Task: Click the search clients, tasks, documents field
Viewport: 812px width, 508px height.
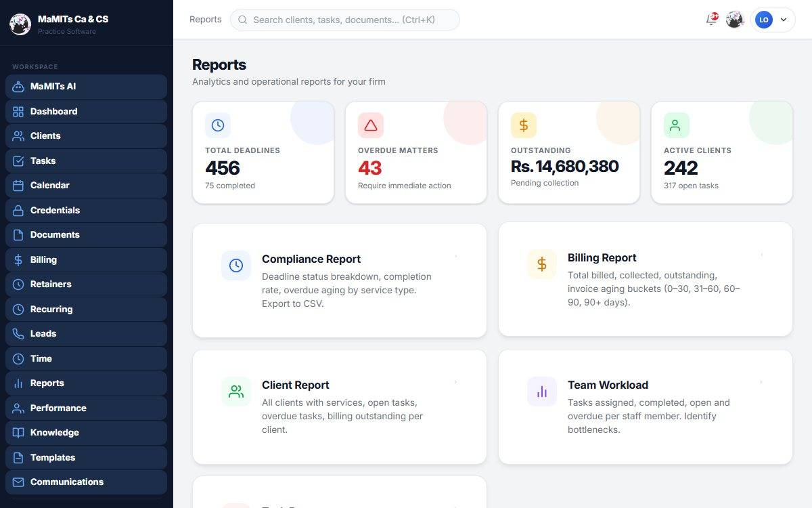Action: pyautogui.click(x=345, y=20)
